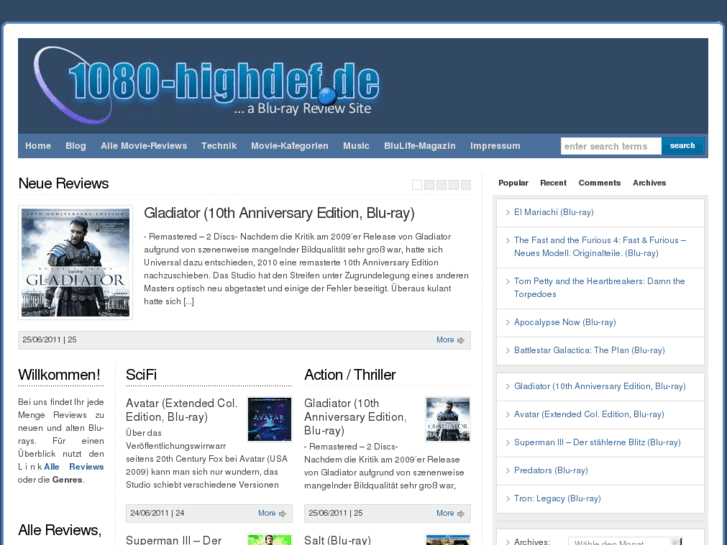Click the '24/06/2011 | 24' Avatar date

[157, 513]
